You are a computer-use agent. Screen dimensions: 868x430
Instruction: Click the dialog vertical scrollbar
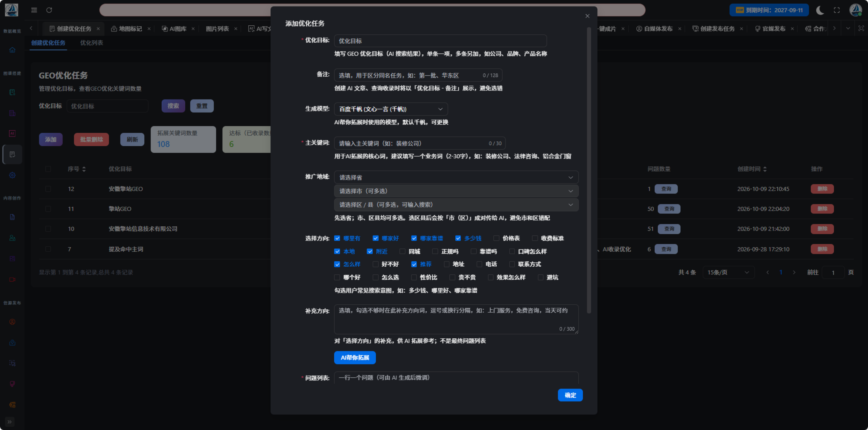tap(589, 170)
